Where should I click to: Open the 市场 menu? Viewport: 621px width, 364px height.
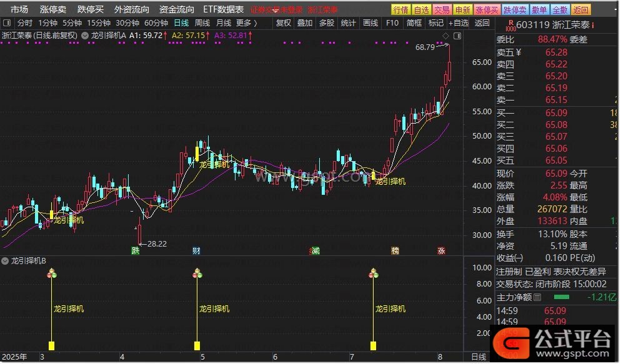19,9
